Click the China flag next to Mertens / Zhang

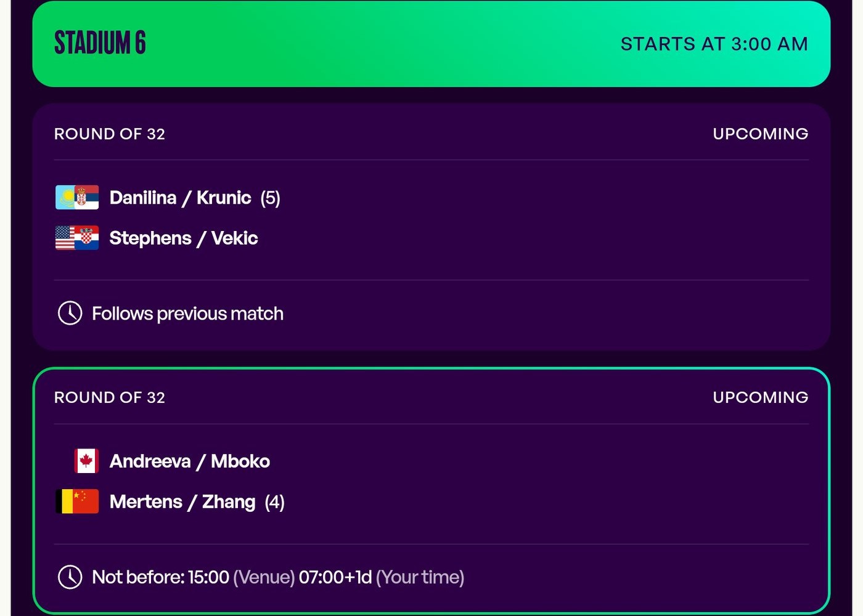coord(86,501)
